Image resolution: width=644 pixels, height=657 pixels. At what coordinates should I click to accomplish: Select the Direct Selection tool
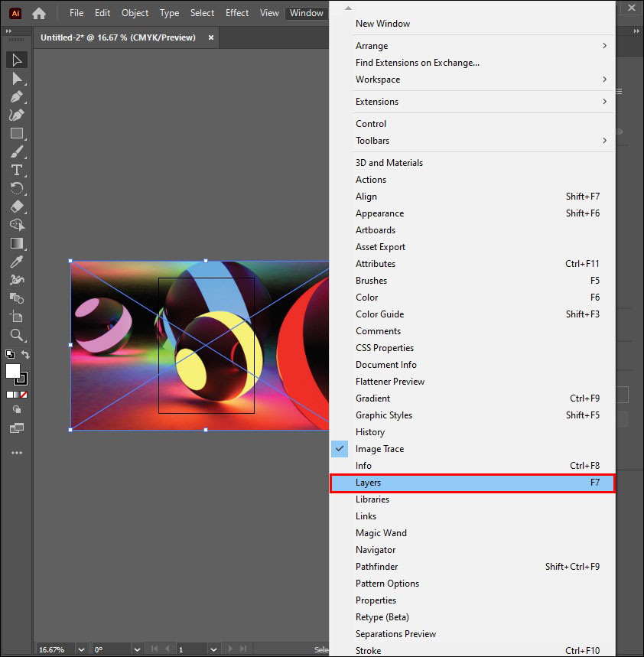[16, 79]
